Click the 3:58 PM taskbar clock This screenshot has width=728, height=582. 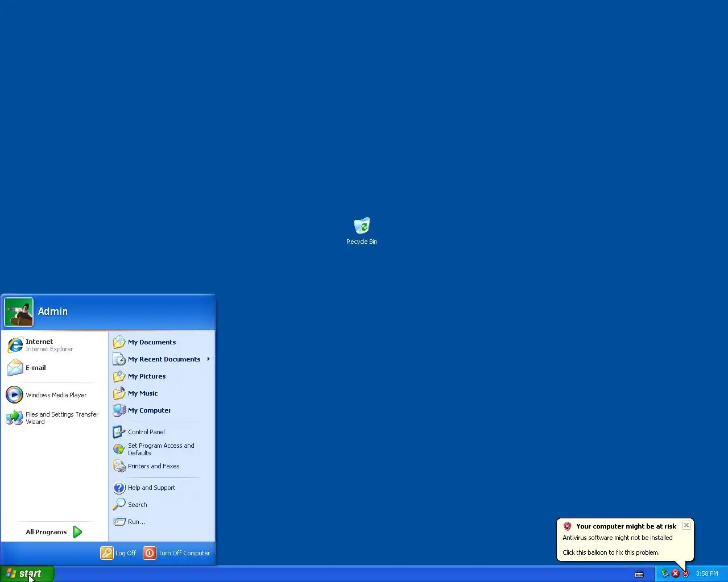707,574
